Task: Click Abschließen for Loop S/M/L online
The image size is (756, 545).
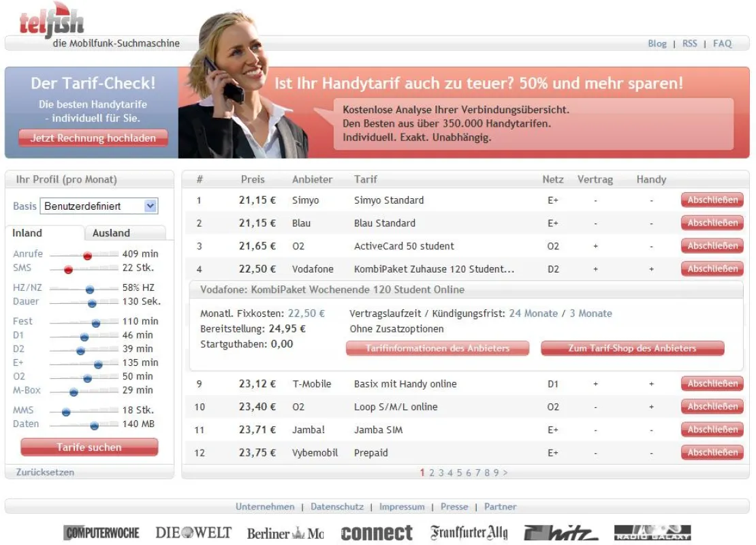Action: click(x=712, y=407)
